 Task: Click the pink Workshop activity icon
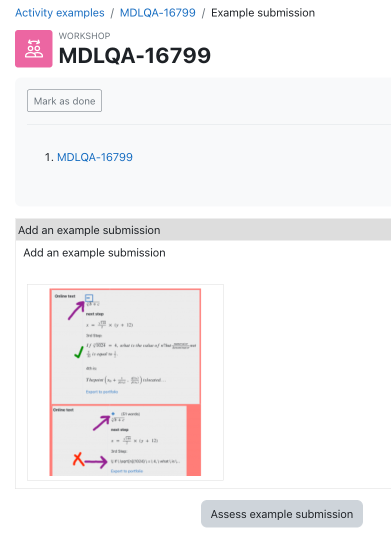pyautogui.click(x=34, y=49)
